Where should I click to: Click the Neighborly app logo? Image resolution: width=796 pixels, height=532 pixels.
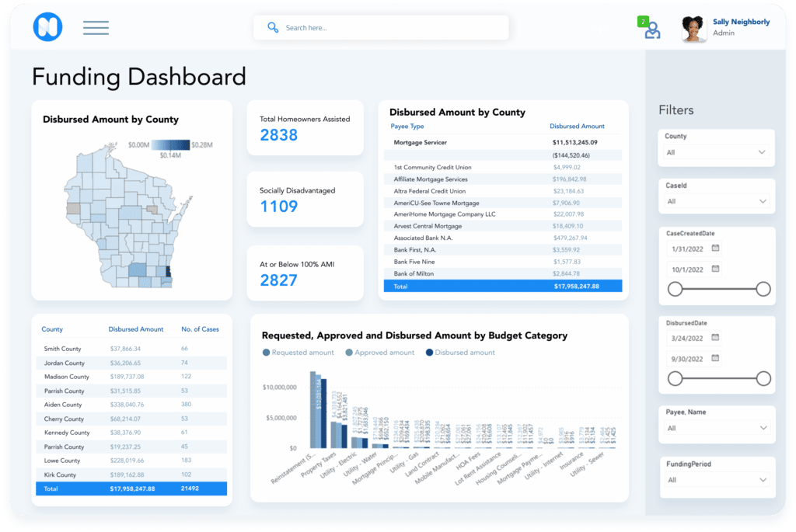click(x=47, y=27)
